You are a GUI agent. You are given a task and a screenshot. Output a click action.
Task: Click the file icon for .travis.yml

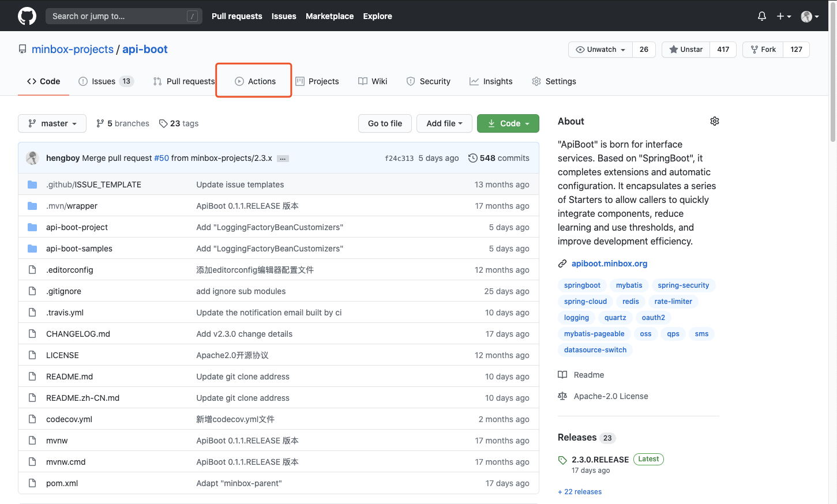(x=32, y=313)
